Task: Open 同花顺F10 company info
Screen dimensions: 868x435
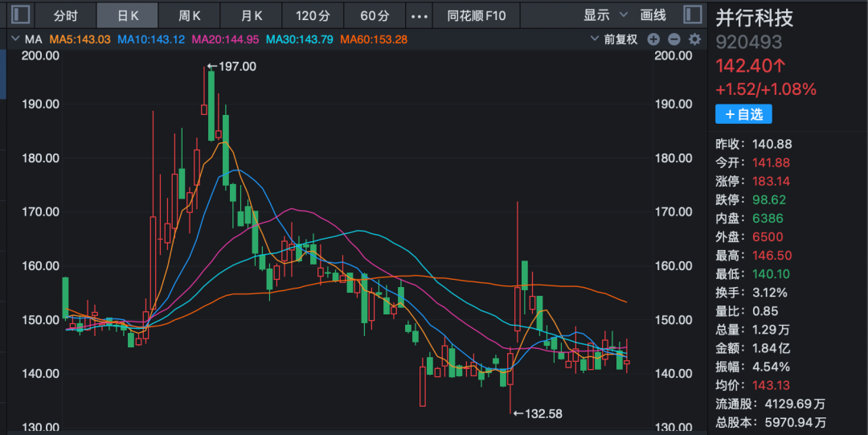Action: [x=477, y=15]
